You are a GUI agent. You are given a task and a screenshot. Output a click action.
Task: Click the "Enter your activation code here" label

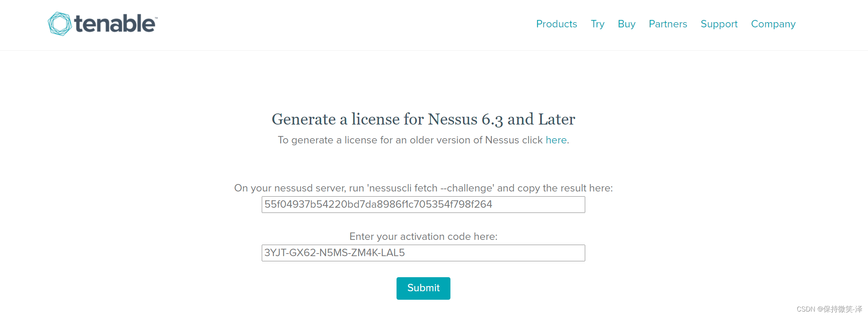point(423,237)
